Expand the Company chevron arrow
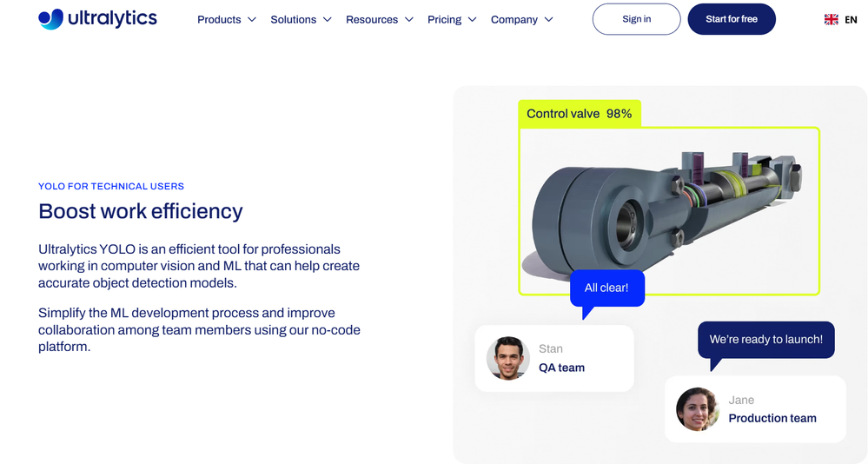This screenshot has width=868, height=464. [x=548, y=19]
